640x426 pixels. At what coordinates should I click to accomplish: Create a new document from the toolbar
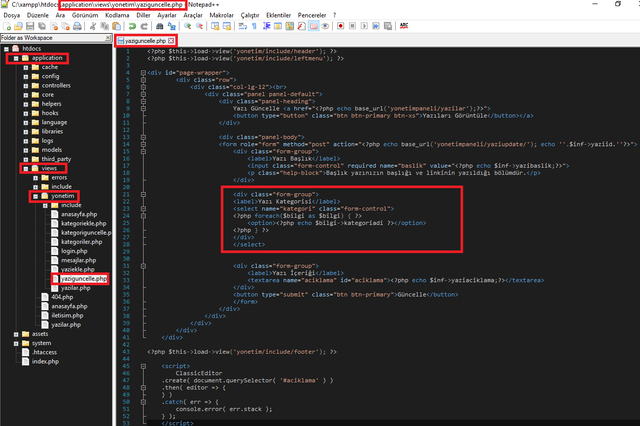[7, 26]
